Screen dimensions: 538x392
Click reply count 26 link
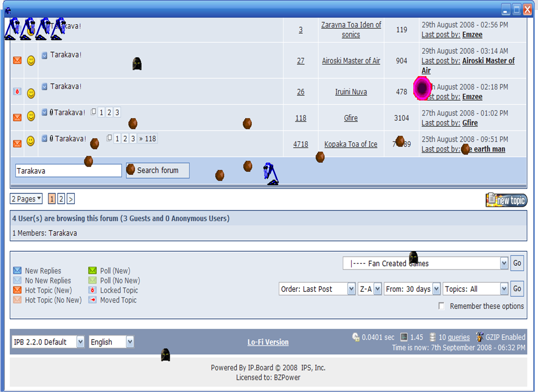300,92
